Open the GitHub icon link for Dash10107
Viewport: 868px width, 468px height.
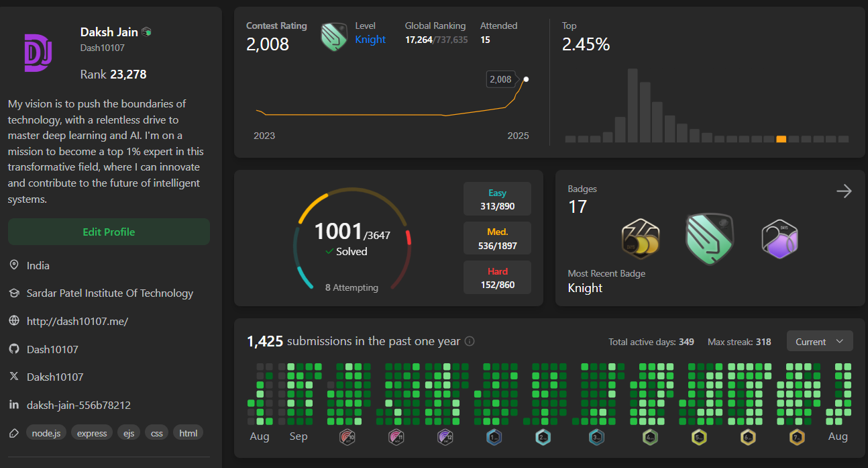coord(13,349)
